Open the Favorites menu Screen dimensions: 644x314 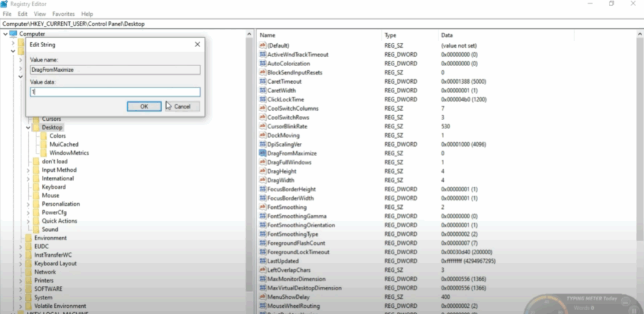[63, 13]
